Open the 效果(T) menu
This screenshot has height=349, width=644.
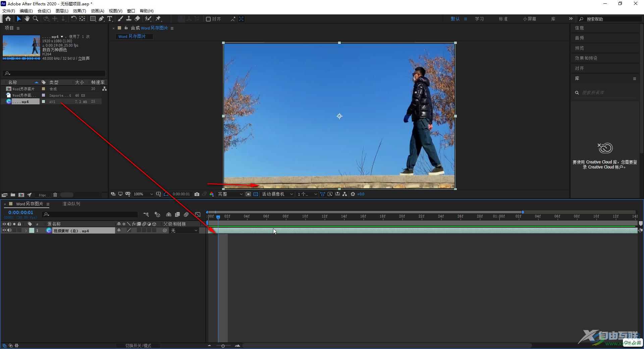point(79,11)
